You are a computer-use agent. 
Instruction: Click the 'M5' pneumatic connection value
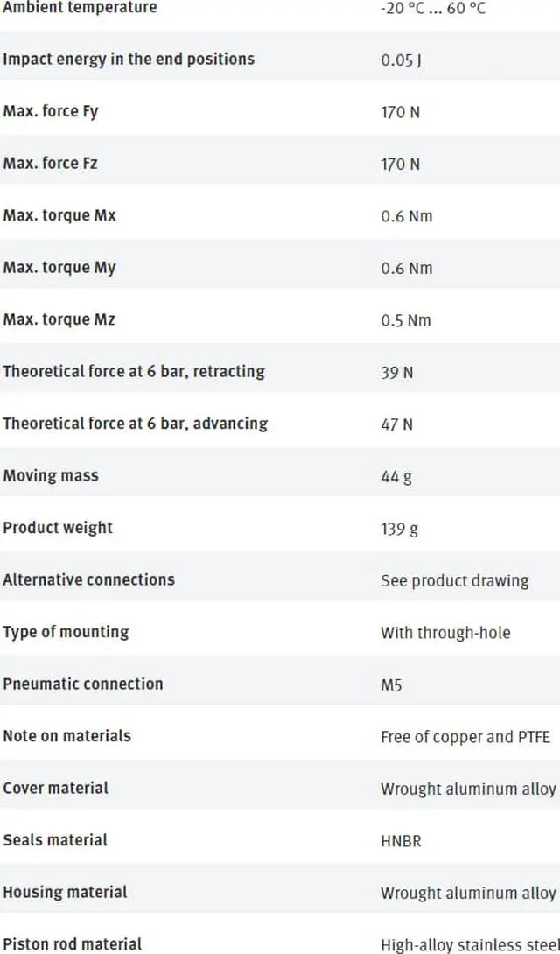tap(391, 684)
